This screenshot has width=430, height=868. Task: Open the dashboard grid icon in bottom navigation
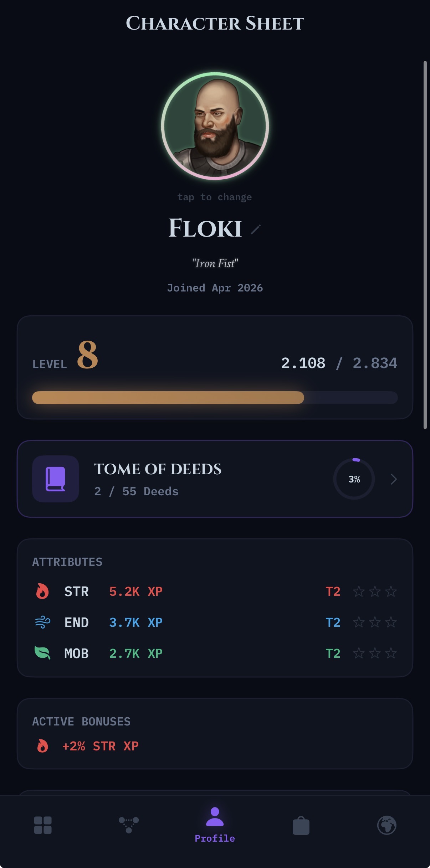coord(43,825)
